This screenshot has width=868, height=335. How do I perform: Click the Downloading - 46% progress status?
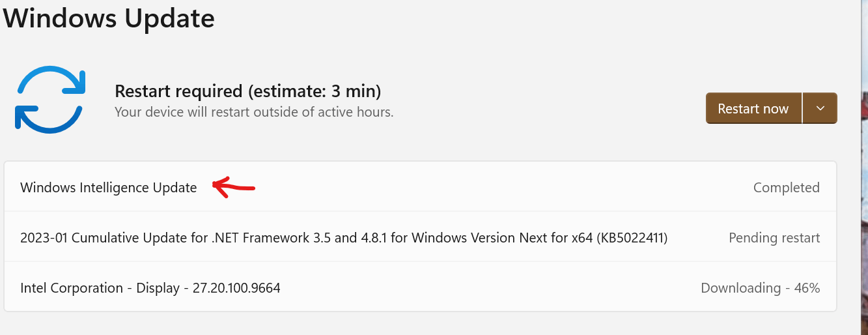(x=761, y=288)
